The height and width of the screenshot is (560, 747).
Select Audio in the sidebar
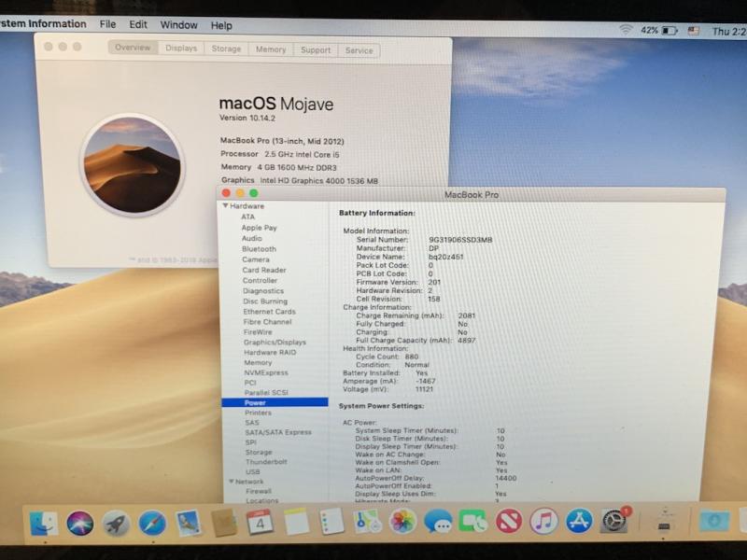coord(251,238)
